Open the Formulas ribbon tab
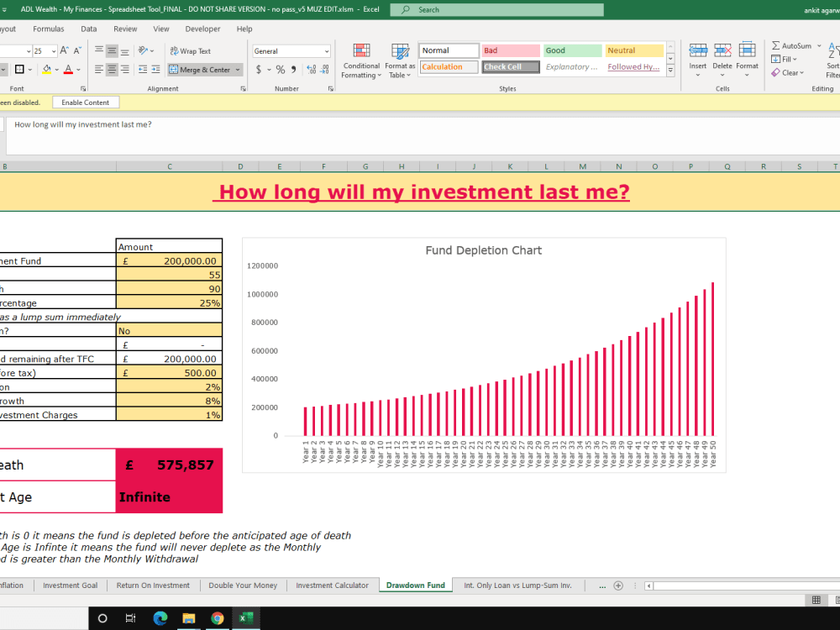The width and height of the screenshot is (840, 630). point(49,28)
